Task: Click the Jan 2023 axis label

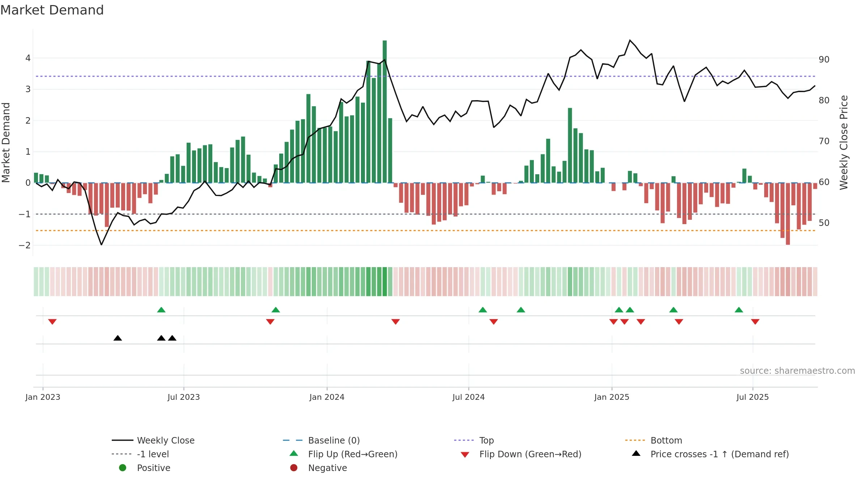Action: (x=43, y=397)
